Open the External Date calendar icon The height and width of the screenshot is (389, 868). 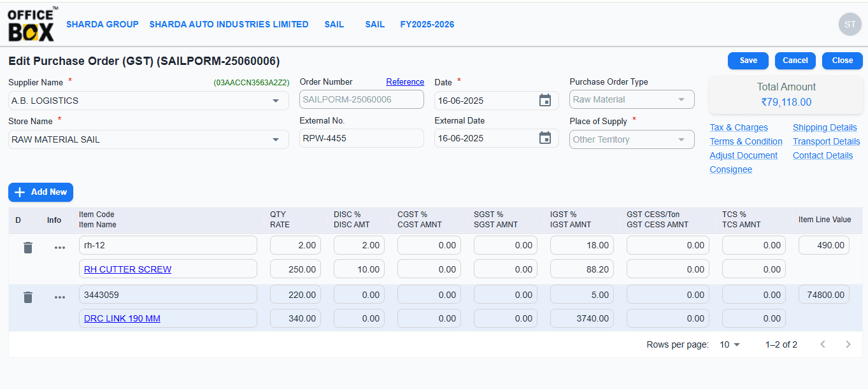[x=545, y=138]
